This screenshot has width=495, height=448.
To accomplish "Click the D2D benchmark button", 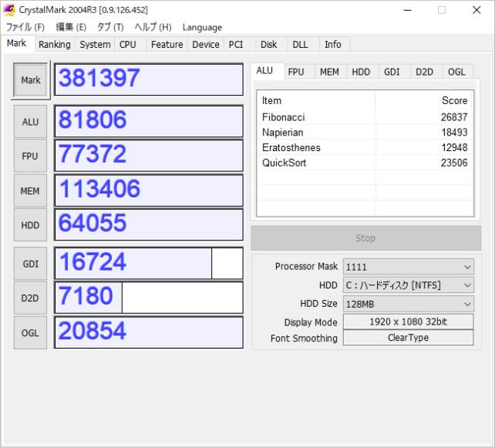I will click(x=31, y=298).
